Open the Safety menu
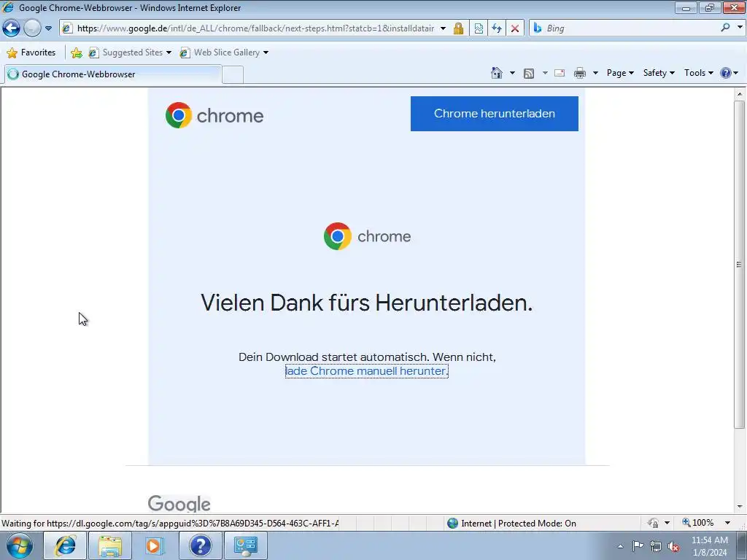Screen dimensions: 747x560 pyautogui.click(x=659, y=73)
